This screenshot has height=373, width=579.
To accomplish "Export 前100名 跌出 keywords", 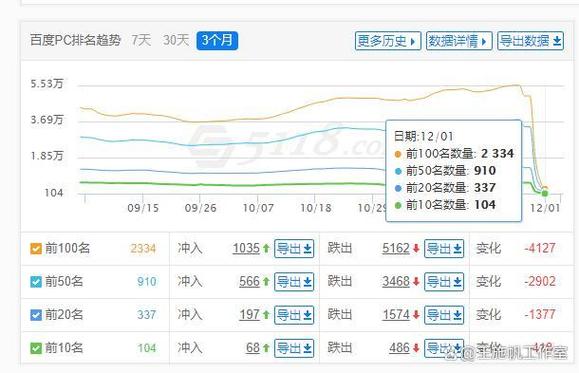I will 444,249.
